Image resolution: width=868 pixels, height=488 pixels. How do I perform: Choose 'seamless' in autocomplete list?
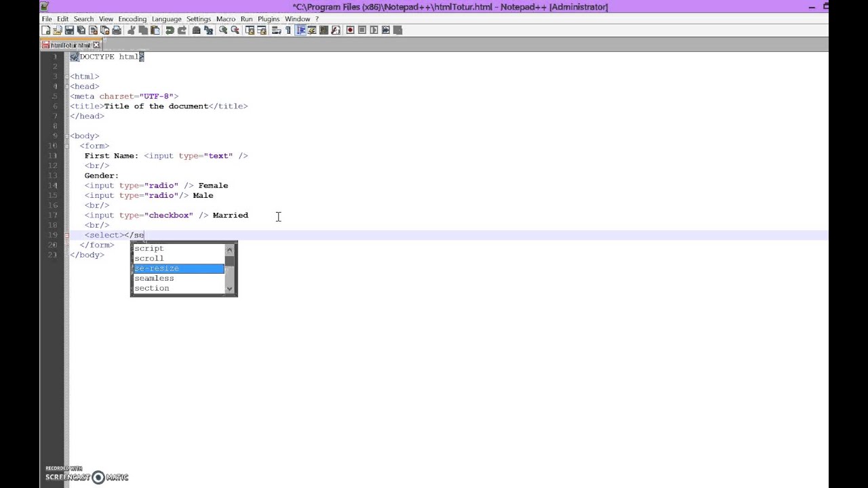click(178, 278)
